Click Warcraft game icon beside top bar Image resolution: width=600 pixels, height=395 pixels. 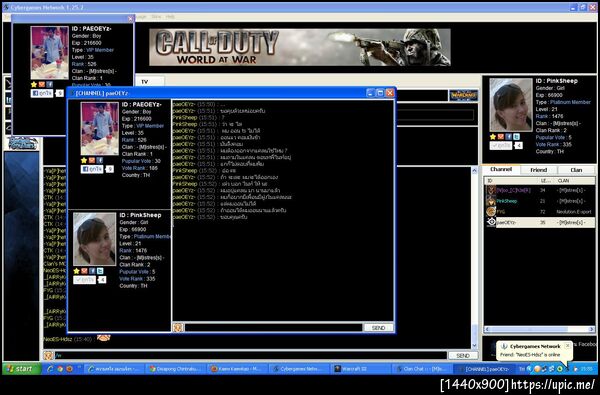(463, 95)
